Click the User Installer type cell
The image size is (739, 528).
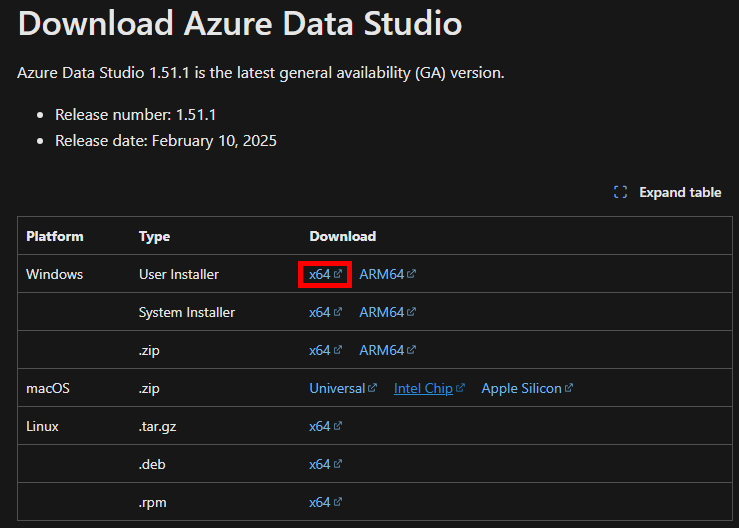pyautogui.click(x=179, y=274)
